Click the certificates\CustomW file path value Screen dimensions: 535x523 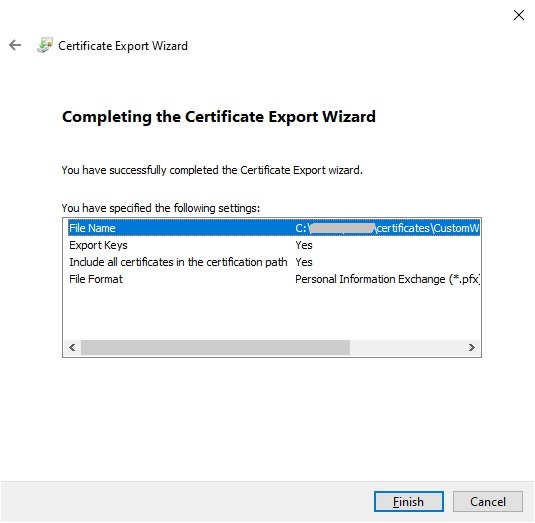pos(428,228)
